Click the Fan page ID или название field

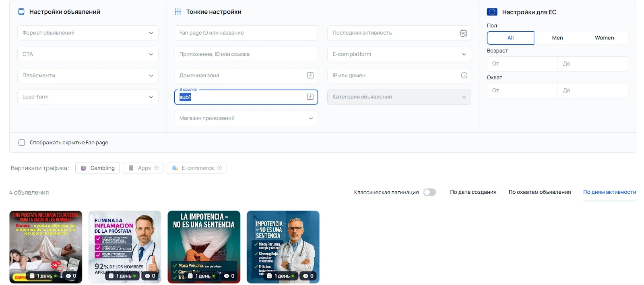click(246, 33)
